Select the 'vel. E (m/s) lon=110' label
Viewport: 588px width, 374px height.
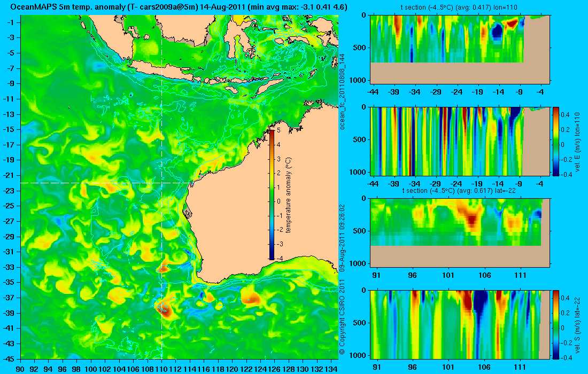[577, 142]
